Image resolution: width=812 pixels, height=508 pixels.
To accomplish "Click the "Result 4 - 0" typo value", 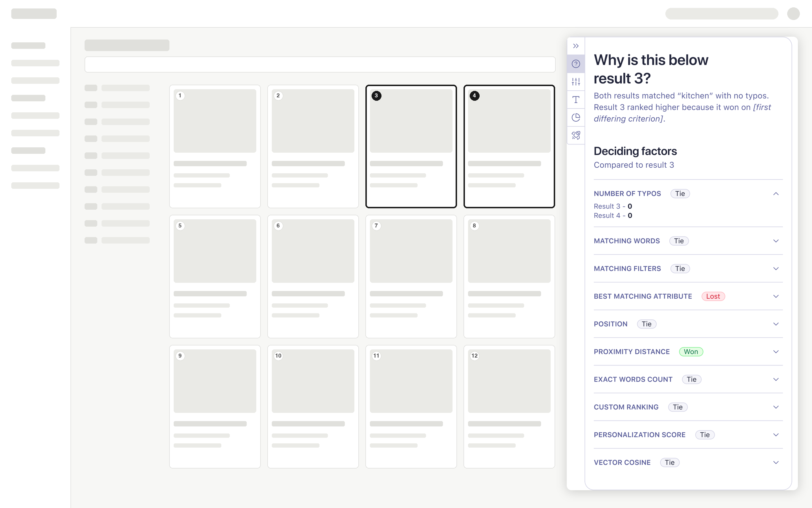I will pos(613,216).
